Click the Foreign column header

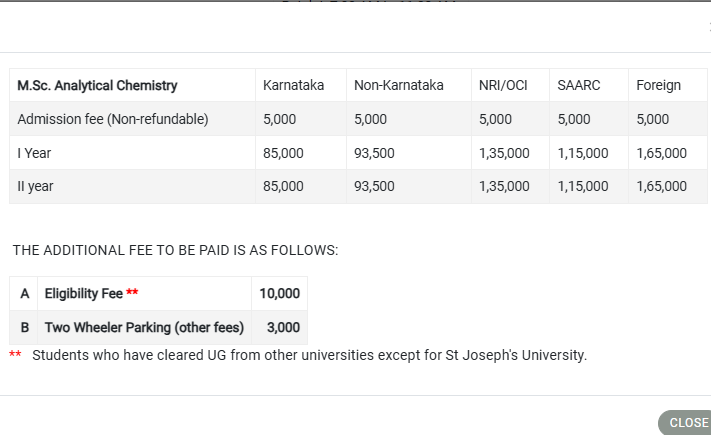(658, 85)
